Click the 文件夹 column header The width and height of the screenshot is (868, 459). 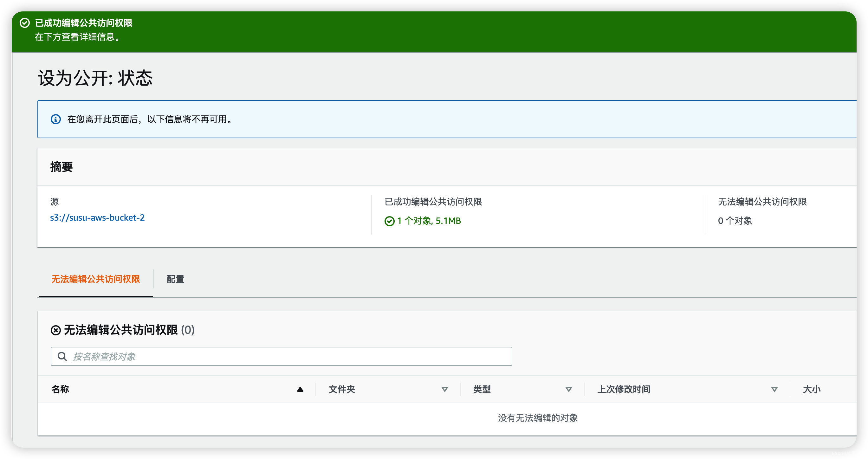[x=342, y=390]
